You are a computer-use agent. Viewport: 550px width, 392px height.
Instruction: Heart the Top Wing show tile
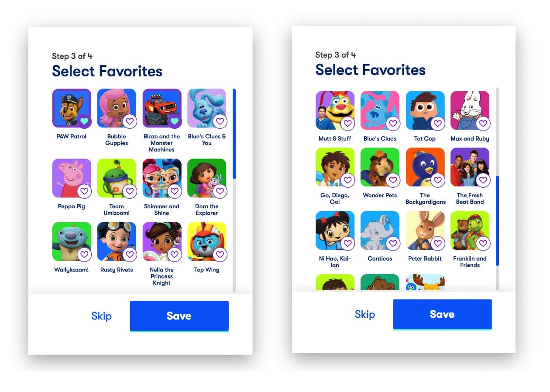[220, 254]
